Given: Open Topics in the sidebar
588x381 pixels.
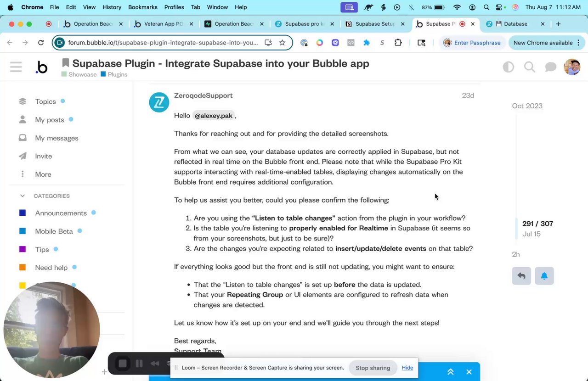Looking at the screenshot, I should pos(45,101).
